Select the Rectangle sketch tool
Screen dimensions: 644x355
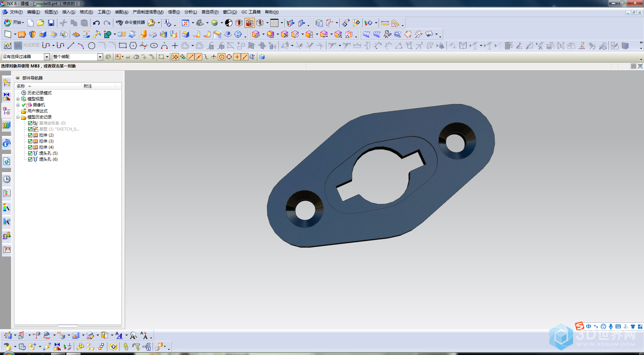(x=123, y=46)
